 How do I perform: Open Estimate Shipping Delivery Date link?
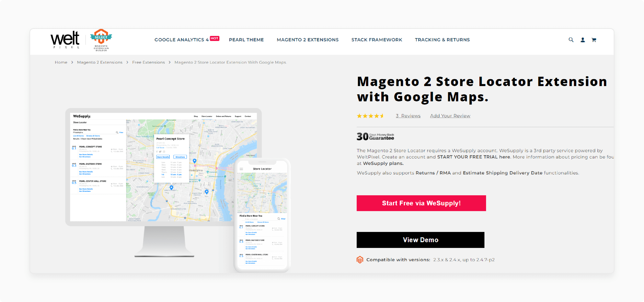[503, 173]
